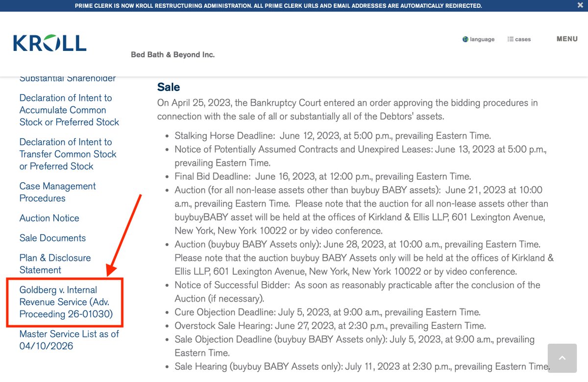Open Master Service List as of 04/10/2026

pos(69,340)
